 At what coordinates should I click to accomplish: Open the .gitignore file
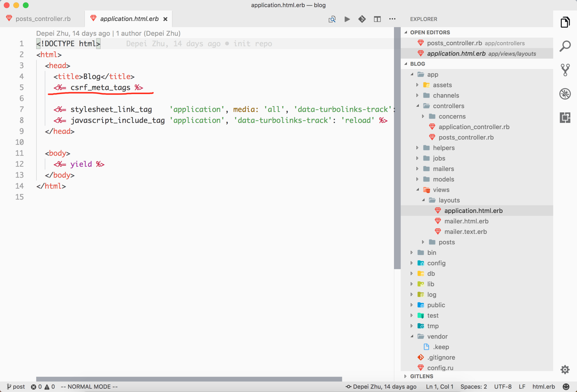[x=477, y=358]
